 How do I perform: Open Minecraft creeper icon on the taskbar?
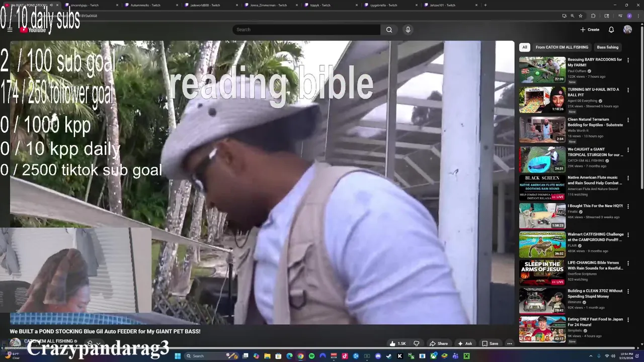pos(466,356)
